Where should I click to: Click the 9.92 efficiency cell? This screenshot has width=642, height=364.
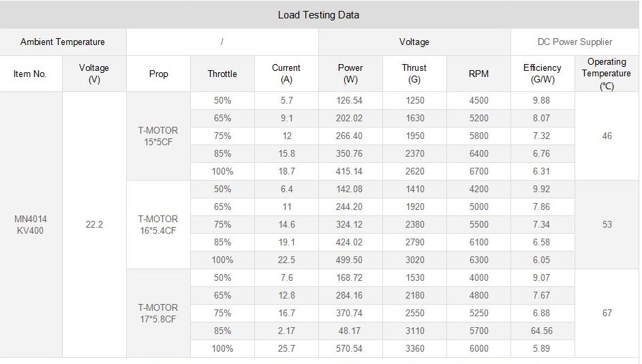pyautogui.click(x=542, y=189)
